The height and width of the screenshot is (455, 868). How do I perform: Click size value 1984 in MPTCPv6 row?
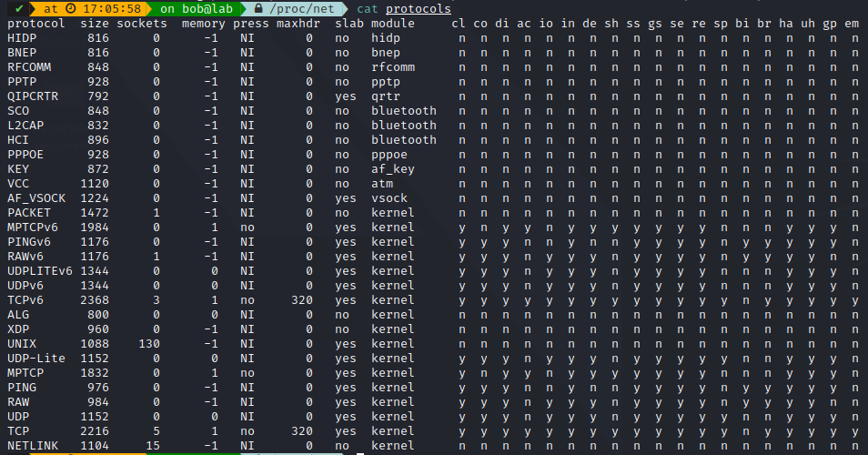click(x=95, y=227)
